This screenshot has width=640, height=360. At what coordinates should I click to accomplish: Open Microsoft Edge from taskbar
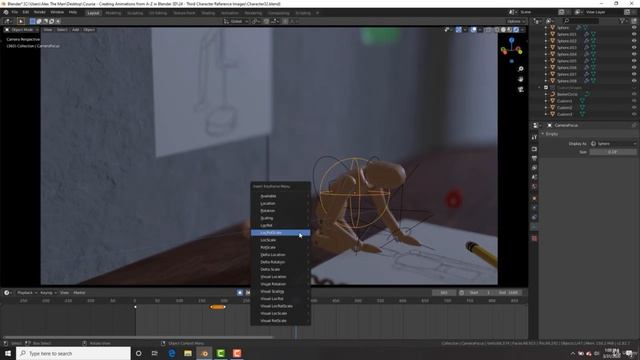(171, 353)
